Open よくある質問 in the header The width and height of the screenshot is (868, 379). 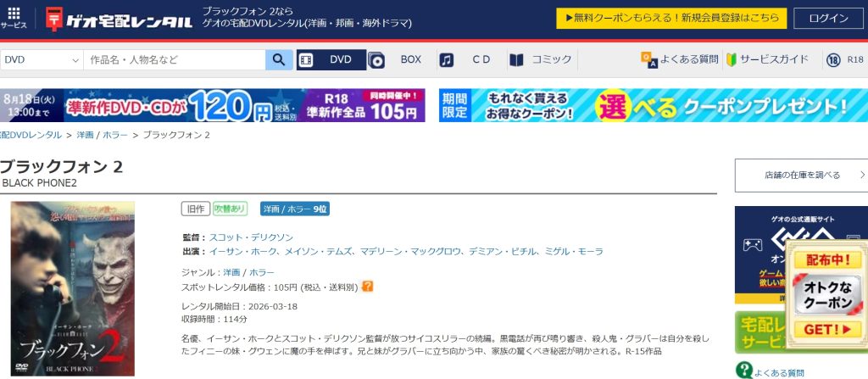point(688,59)
